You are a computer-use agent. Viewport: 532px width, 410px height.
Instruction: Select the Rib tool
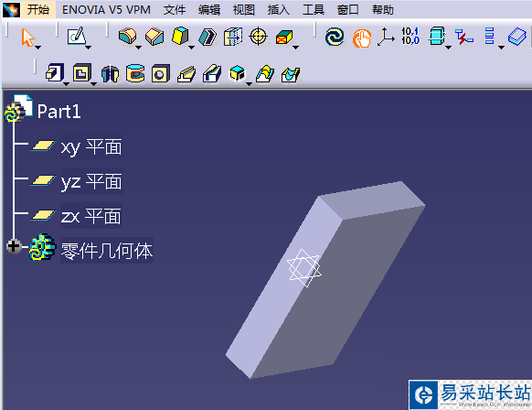[186, 74]
